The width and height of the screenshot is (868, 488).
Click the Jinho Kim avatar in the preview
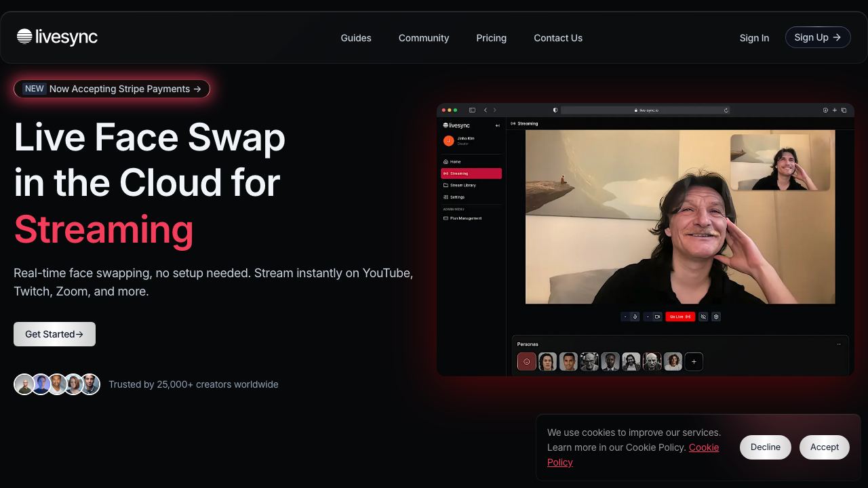(x=448, y=141)
